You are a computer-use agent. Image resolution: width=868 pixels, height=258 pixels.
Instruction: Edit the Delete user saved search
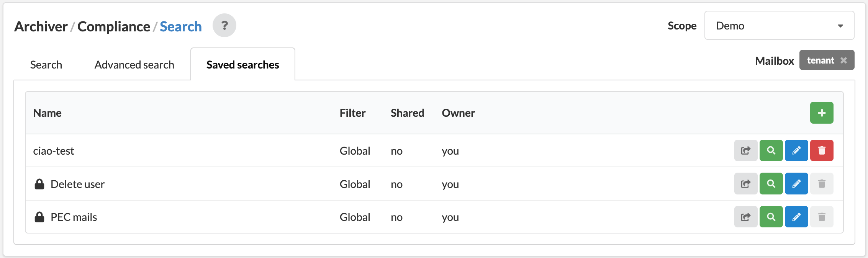point(796,184)
